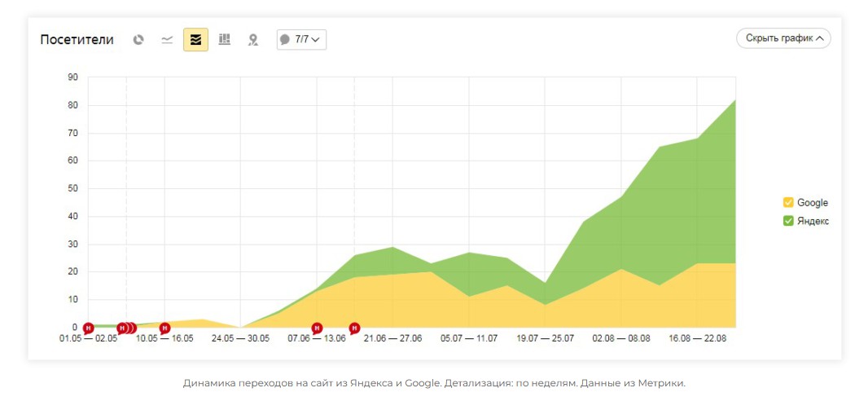Viewport: 868px width, 410px height.
Task: Click the 19.07 — 25.07 axis label
Action: click(545, 338)
